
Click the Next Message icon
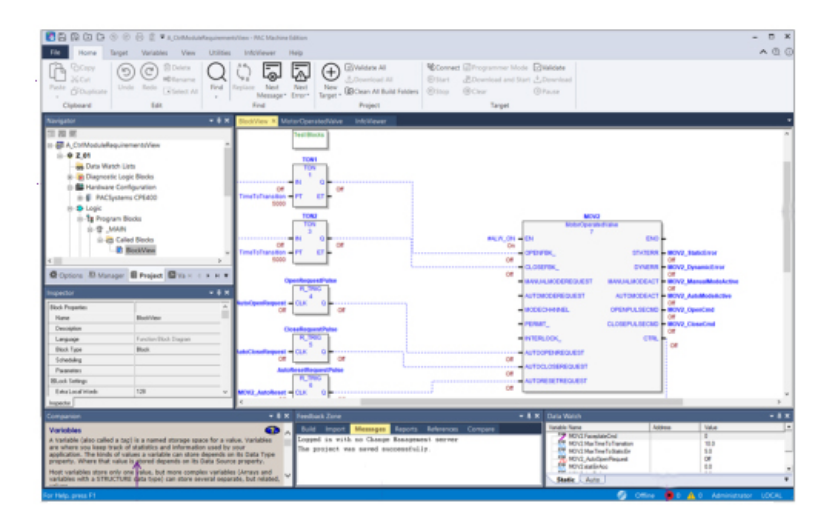click(x=271, y=72)
